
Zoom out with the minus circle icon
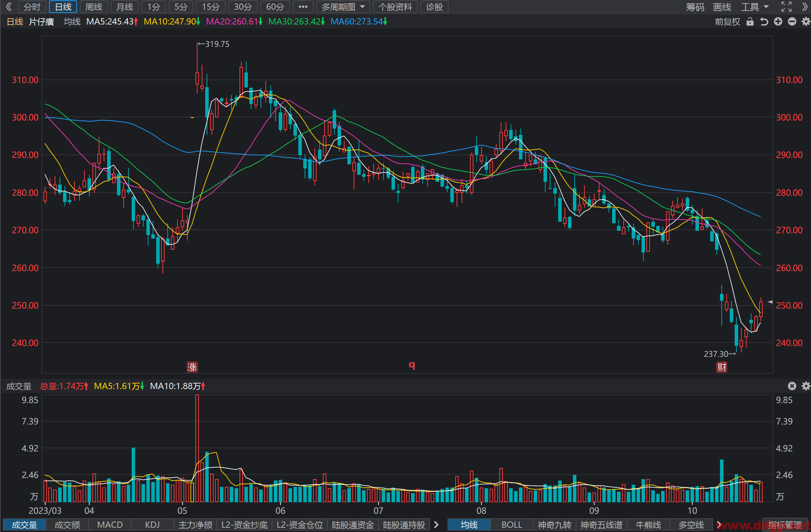792,22
